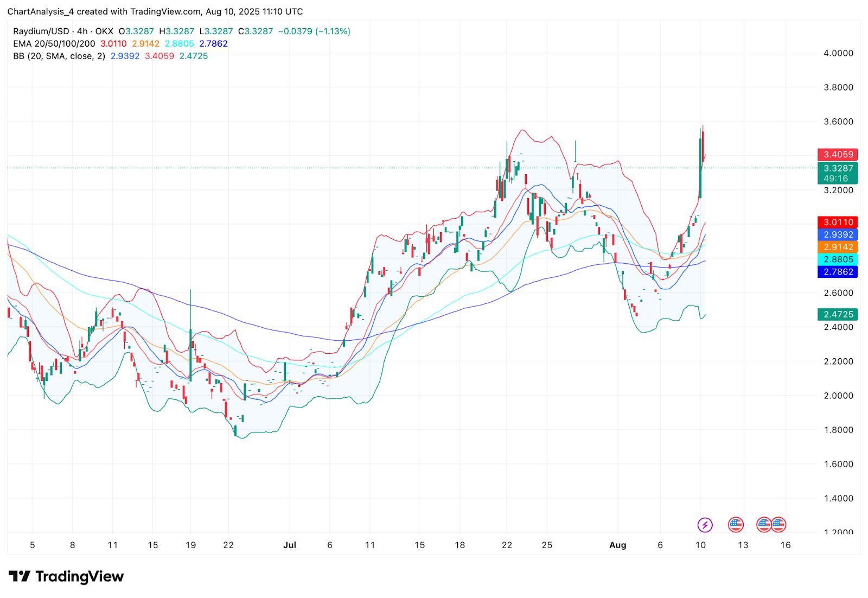Click the rightmost US flag event icon
868x598 pixels.
click(x=778, y=524)
